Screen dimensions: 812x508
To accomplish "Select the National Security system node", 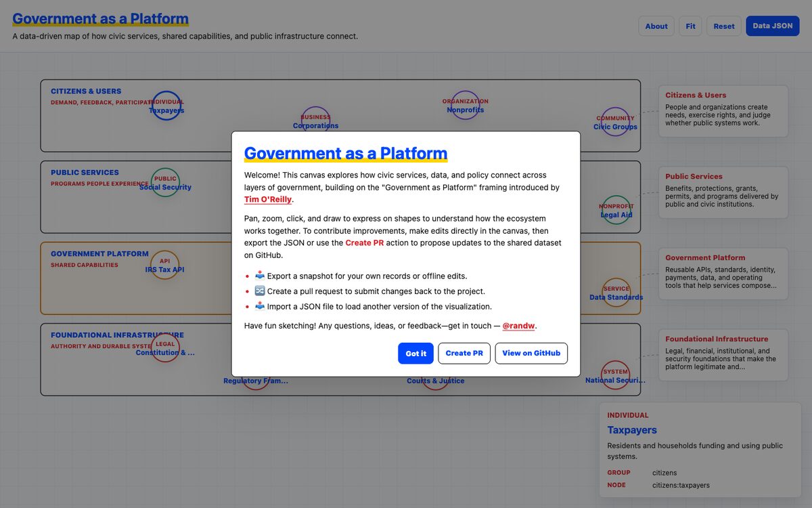I will pyautogui.click(x=615, y=375).
